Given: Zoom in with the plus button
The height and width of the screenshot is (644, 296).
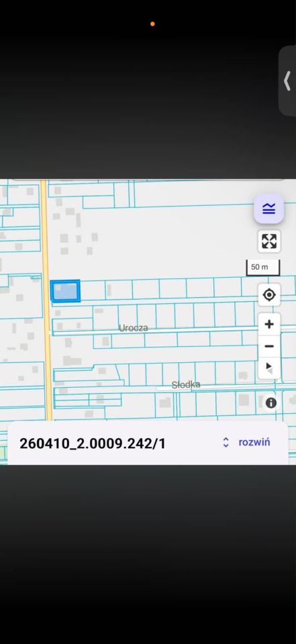Looking at the screenshot, I should click(269, 324).
